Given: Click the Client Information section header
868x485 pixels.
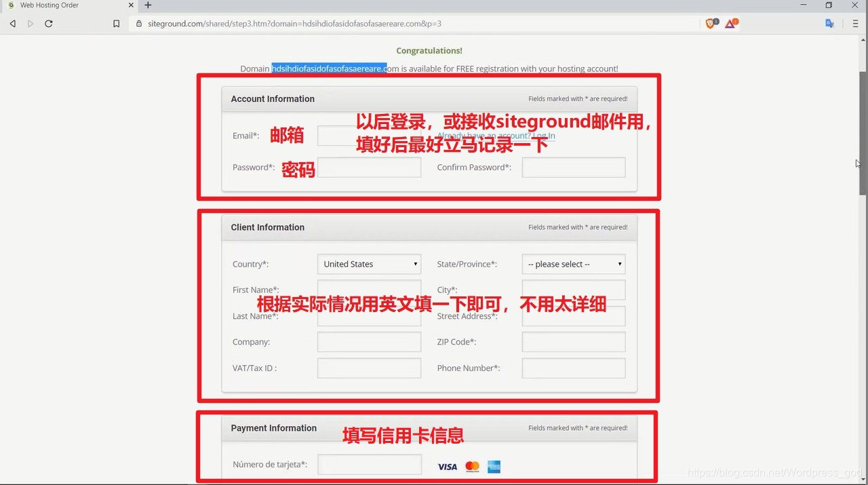Looking at the screenshot, I should 429,227.
